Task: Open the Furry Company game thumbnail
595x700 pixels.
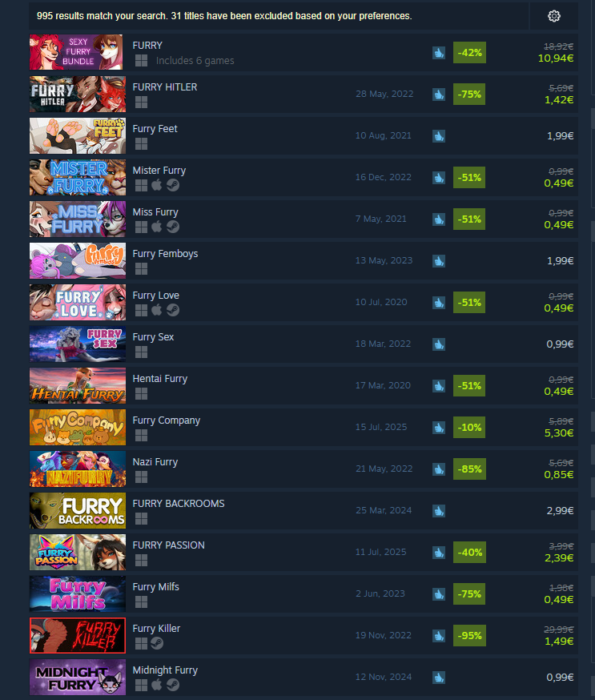Action: click(x=78, y=427)
